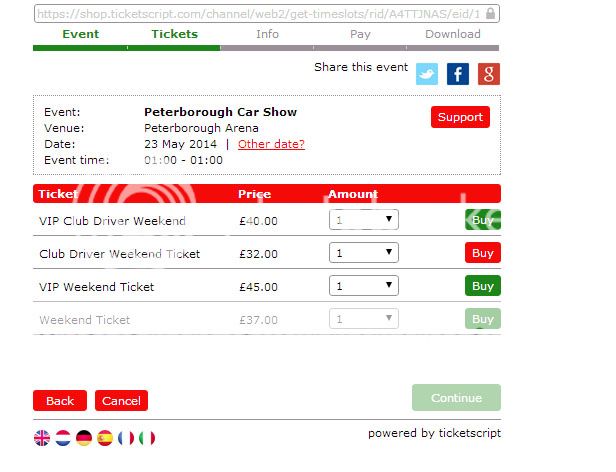Open amount dropdown for VIP Club Driver Weekend
The width and height of the screenshot is (616, 472).
(364, 220)
